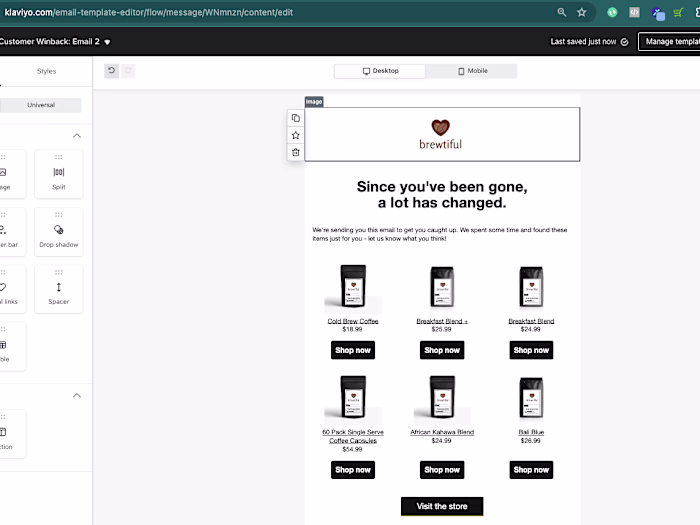700x525 pixels.
Task: Collapse the lower layout section chevron
Action: click(77, 396)
